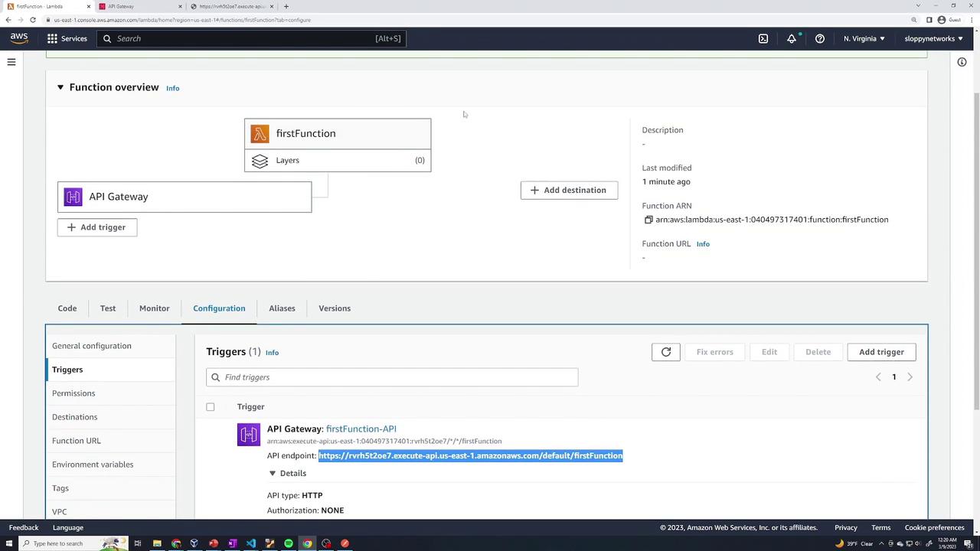Click Add trigger in the Triggers panel

[881, 352]
